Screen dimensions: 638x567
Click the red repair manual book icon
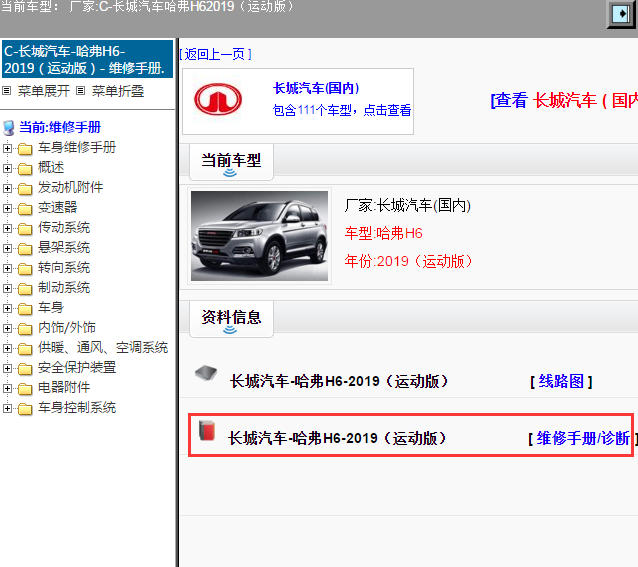tap(207, 431)
